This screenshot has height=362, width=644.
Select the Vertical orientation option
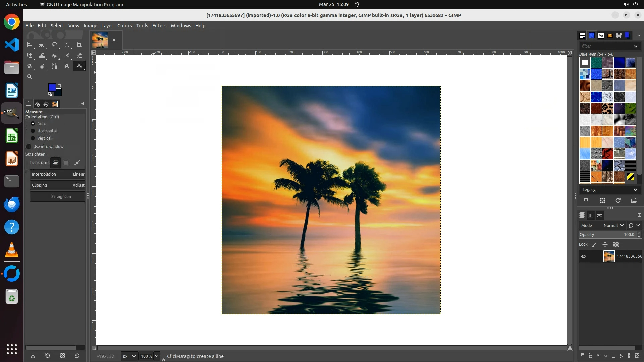33,138
